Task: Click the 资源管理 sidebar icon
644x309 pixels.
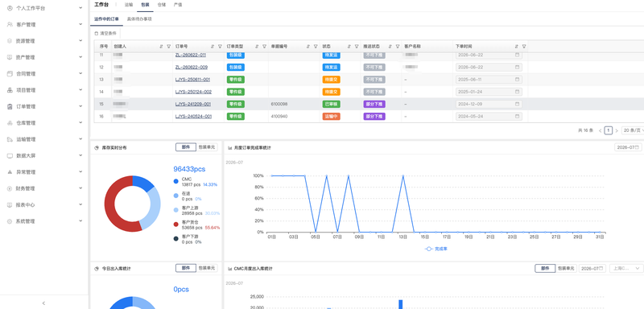Action: [10, 40]
